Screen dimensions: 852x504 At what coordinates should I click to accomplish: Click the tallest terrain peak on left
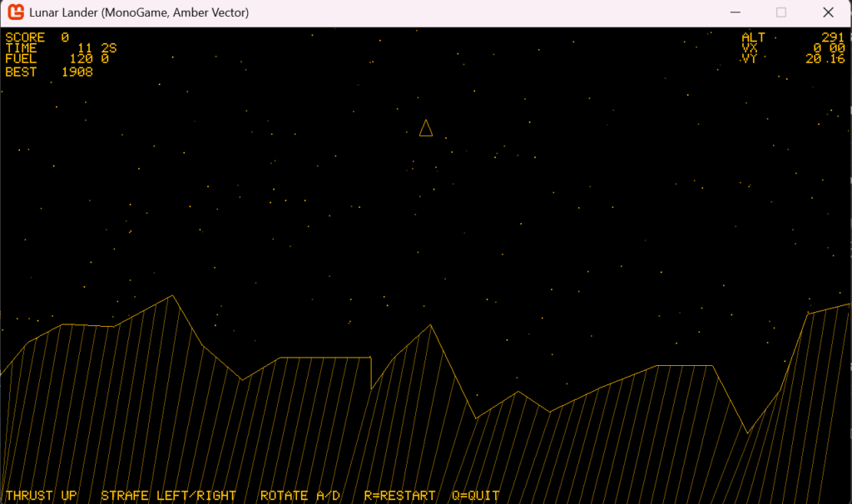pos(172,296)
